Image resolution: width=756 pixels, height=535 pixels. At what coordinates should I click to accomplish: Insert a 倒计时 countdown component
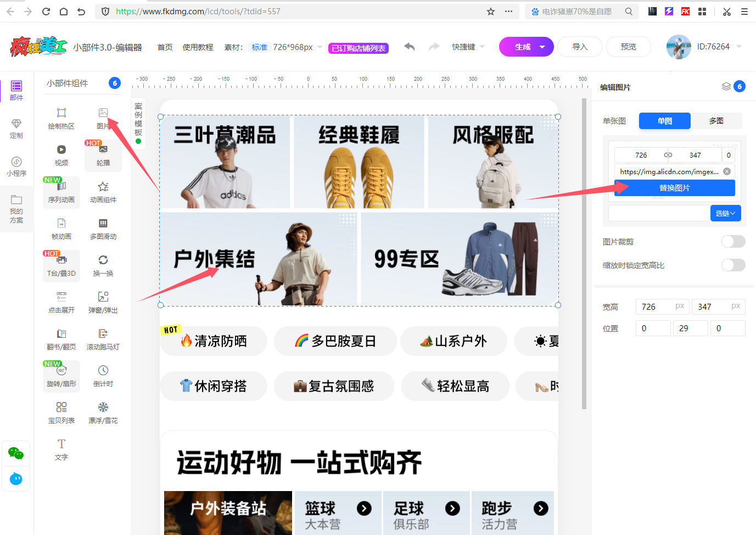click(103, 376)
